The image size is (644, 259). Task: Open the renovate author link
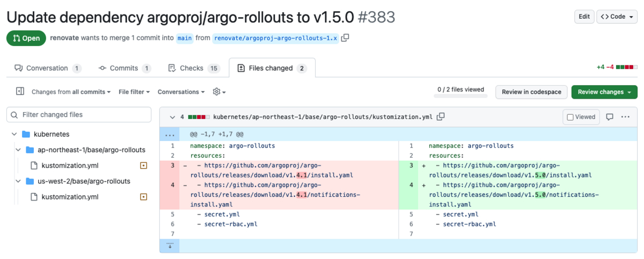65,38
